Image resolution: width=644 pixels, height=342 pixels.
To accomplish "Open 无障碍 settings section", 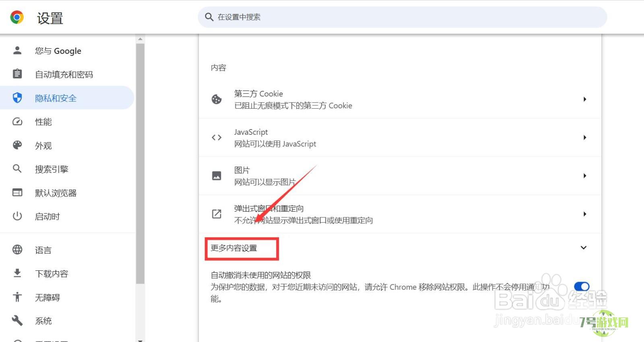I will (x=67, y=297).
